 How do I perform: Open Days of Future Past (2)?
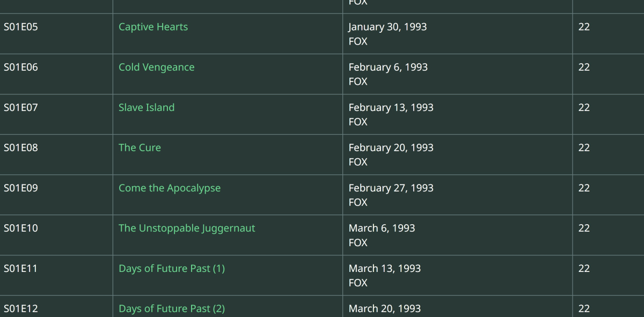pyautogui.click(x=172, y=308)
